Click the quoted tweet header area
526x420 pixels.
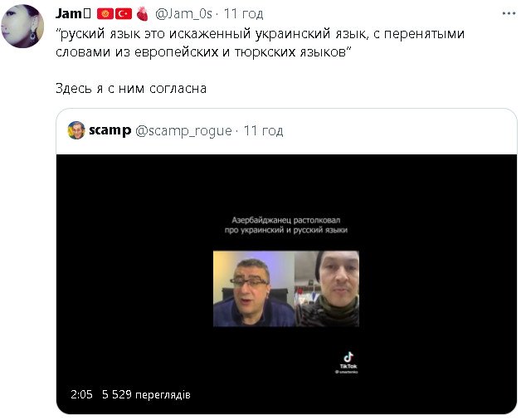click(286, 131)
